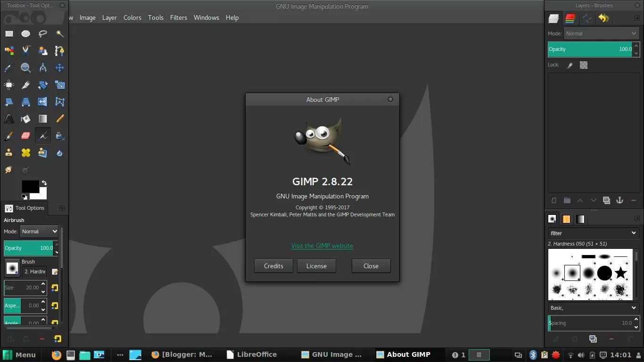Choose the Free Select lasso tool
The width and height of the screenshot is (644, 362).
43,34
